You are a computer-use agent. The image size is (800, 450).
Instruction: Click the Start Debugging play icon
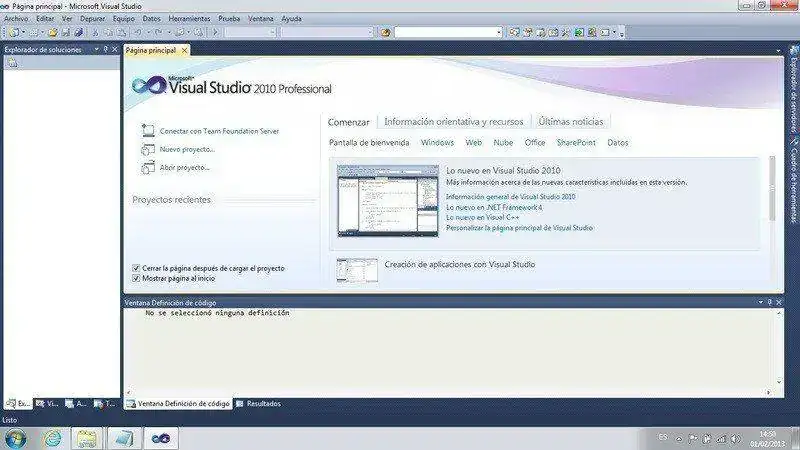pos(215,32)
